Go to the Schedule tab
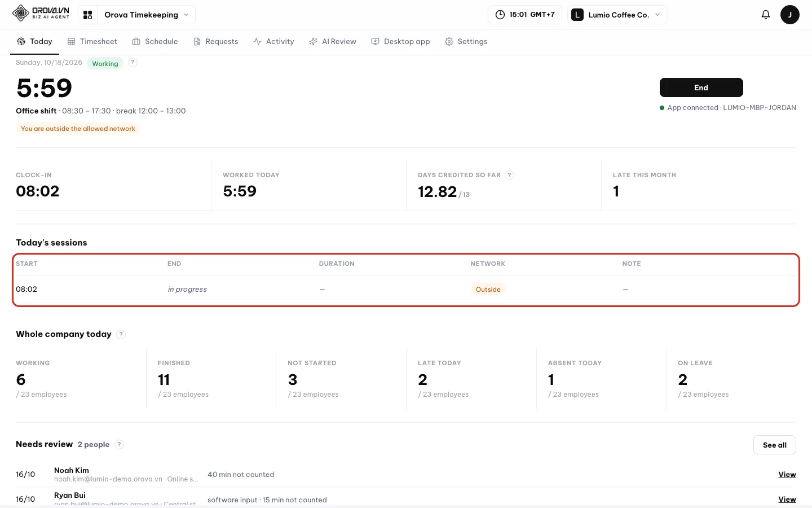 [x=155, y=42]
